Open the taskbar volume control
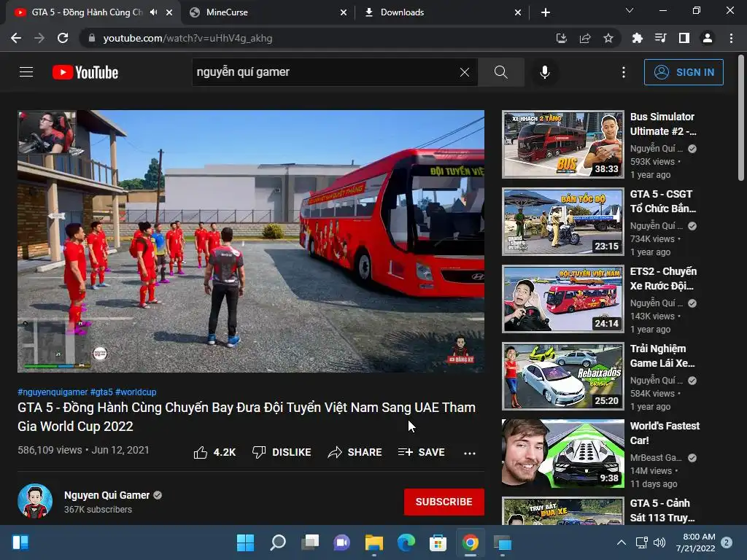The height and width of the screenshot is (560, 747). pos(659,542)
